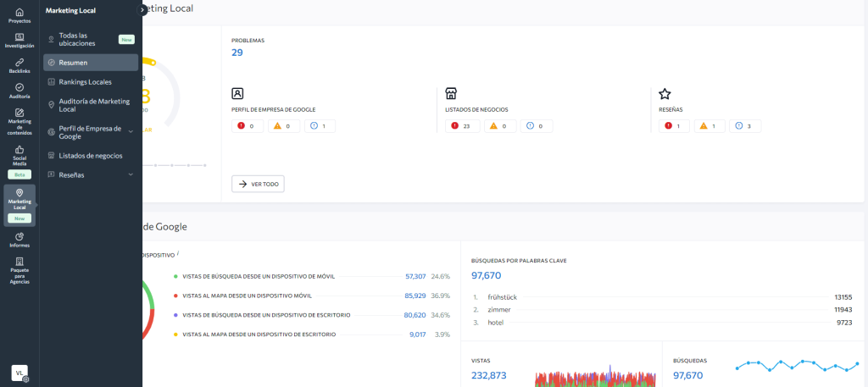This screenshot has width=868, height=387.
Task: Expand Perfil de Empresa de Google submenu
Action: click(x=131, y=131)
